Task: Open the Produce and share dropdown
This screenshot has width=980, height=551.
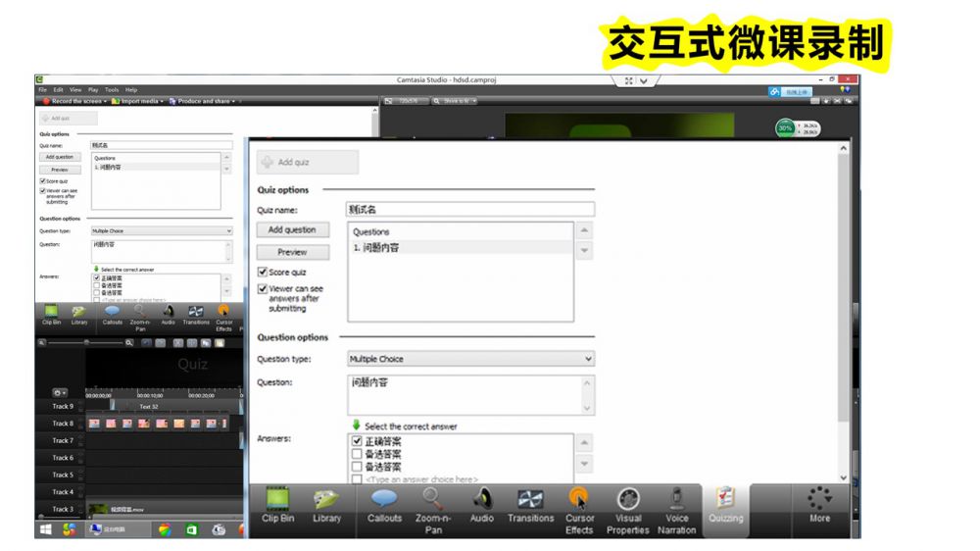Action: click(206, 101)
